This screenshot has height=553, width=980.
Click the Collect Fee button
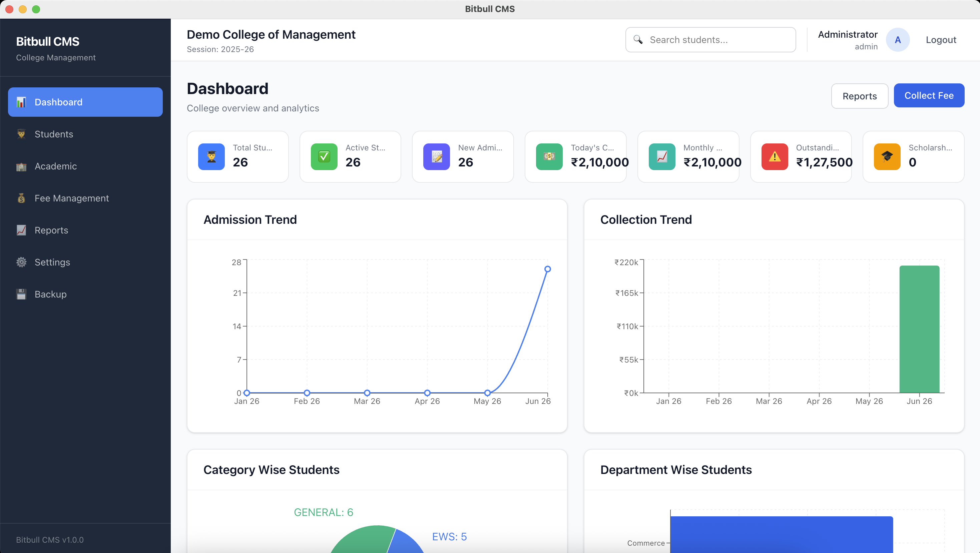click(929, 95)
